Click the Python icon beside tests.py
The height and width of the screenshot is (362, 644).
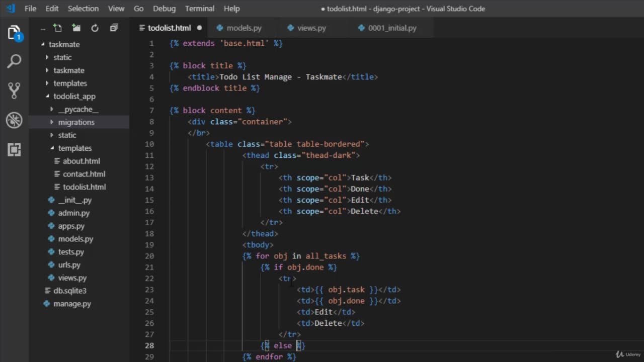click(x=51, y=252)
